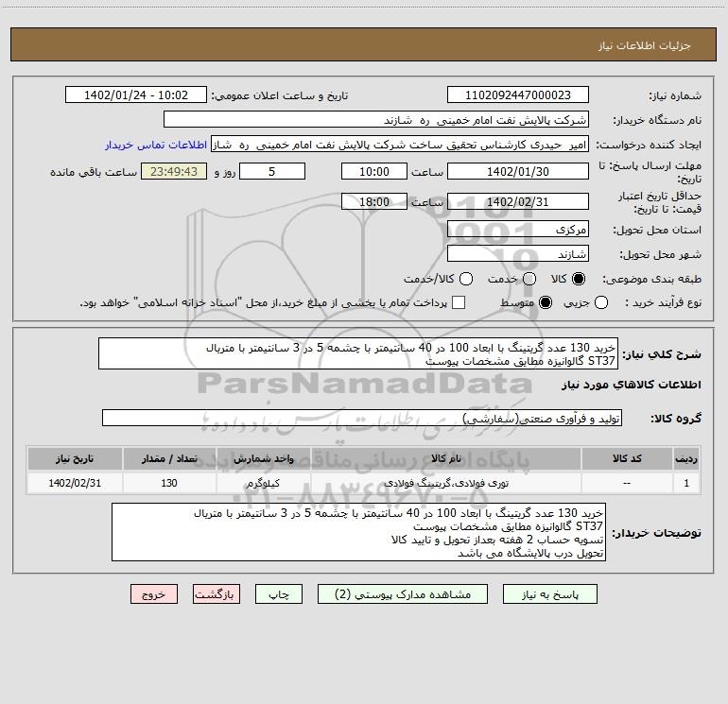Click the row number cell 1
The image size is (728, 704).
(x=686, y=483)
